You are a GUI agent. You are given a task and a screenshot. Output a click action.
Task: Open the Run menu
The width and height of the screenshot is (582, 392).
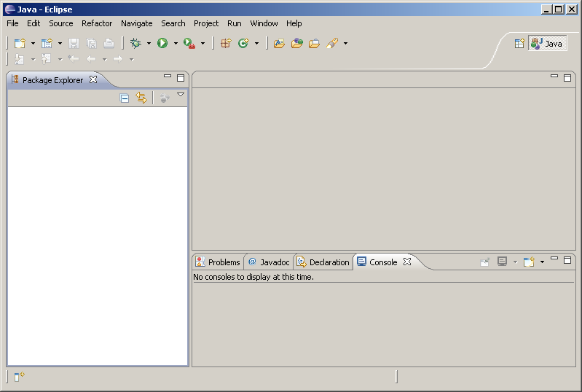click(x=235, y=23)
